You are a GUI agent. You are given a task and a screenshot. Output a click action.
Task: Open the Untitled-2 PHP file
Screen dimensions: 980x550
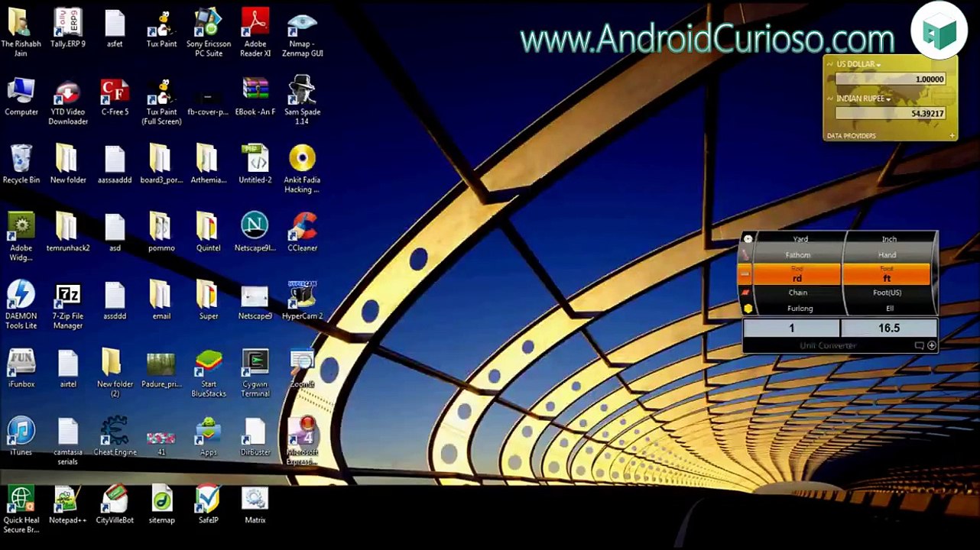(255, 164)
